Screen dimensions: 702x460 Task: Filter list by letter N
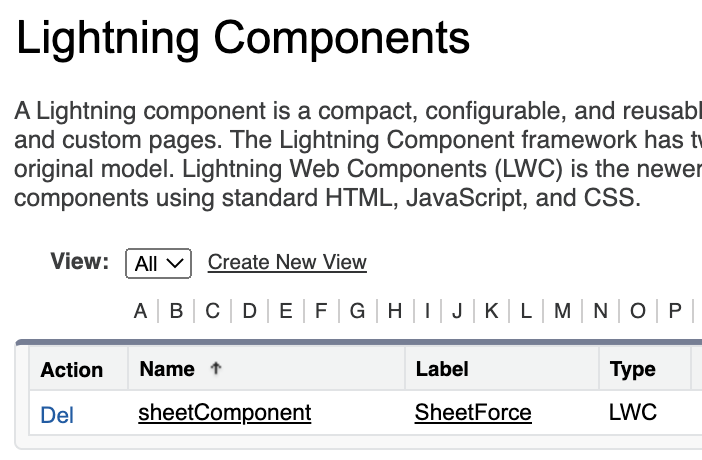pos(600,311)
